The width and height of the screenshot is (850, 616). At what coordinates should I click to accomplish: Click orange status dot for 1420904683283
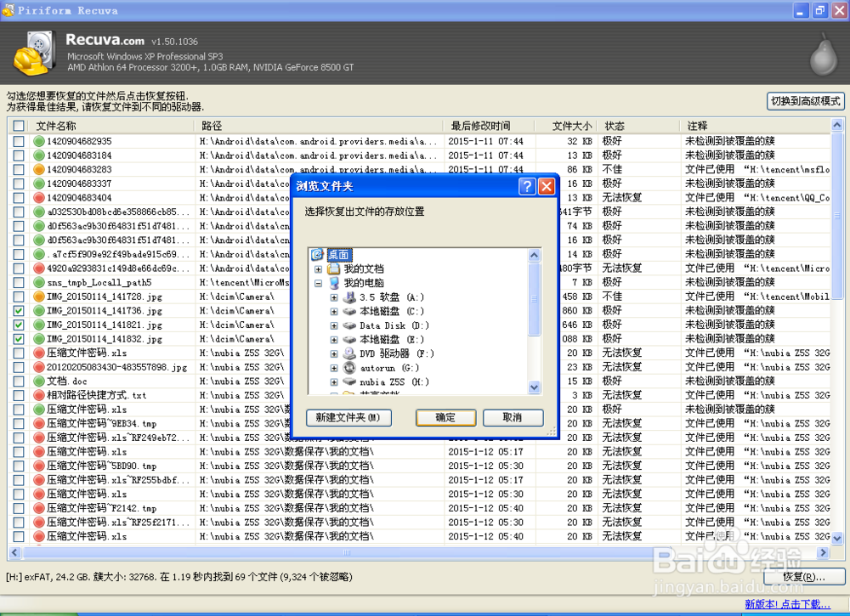39,170
